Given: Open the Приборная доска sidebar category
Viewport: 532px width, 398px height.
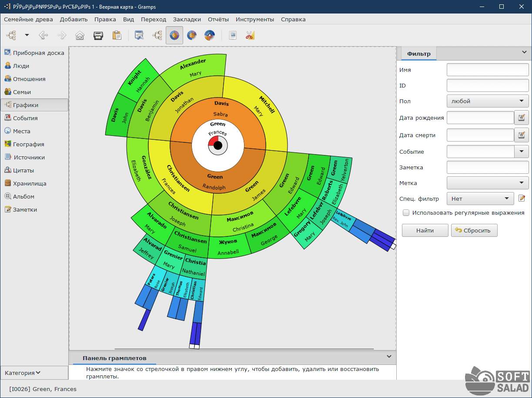Looking at the screenshot, I should tap(34, 53).
